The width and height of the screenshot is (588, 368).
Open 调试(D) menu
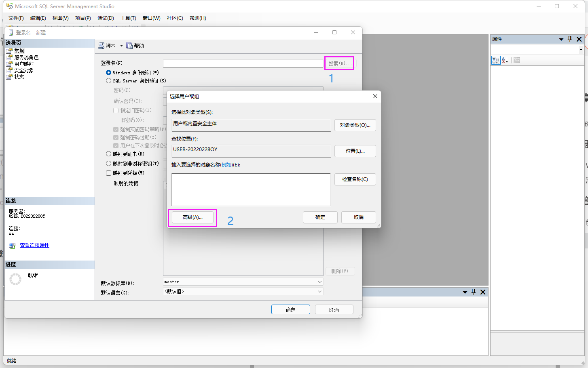[106, 18]
